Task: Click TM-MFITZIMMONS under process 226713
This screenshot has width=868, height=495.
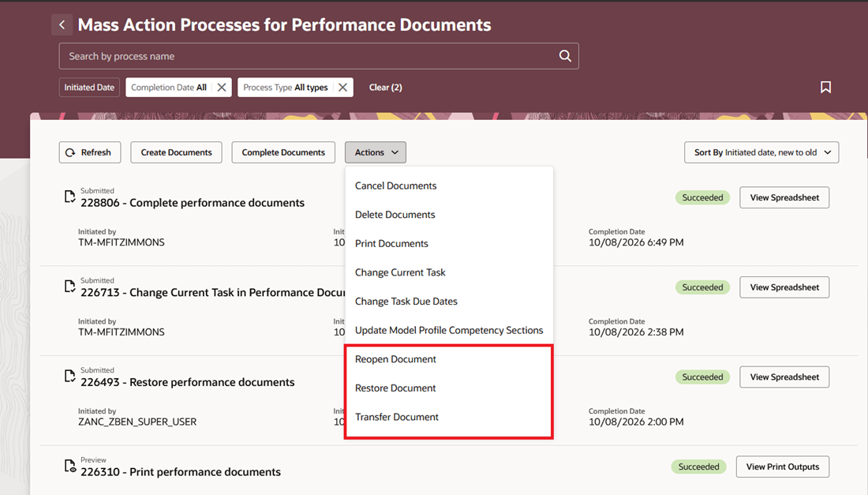Action: (x=122, y=332)
